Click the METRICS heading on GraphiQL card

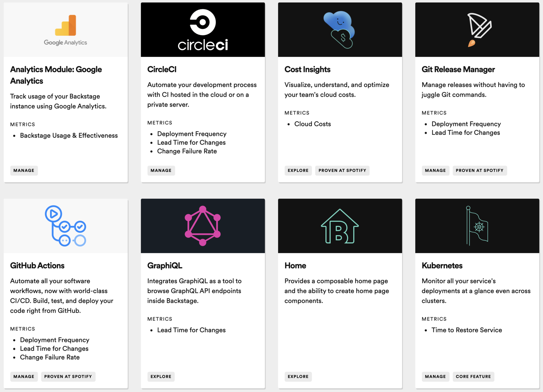click(160, 319)
